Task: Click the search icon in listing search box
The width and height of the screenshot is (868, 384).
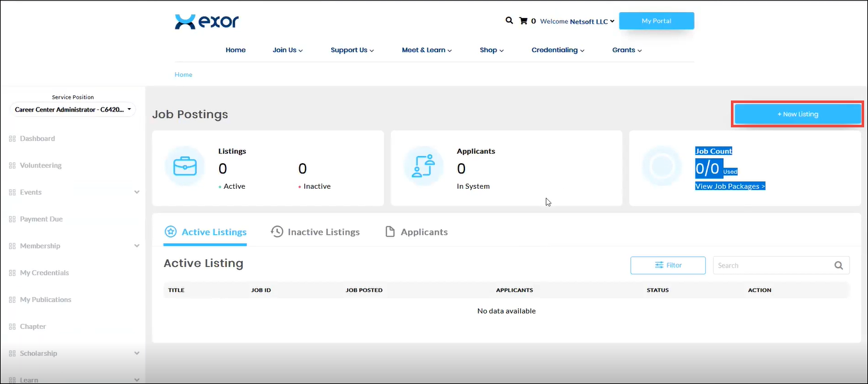Action: point(839,266)
